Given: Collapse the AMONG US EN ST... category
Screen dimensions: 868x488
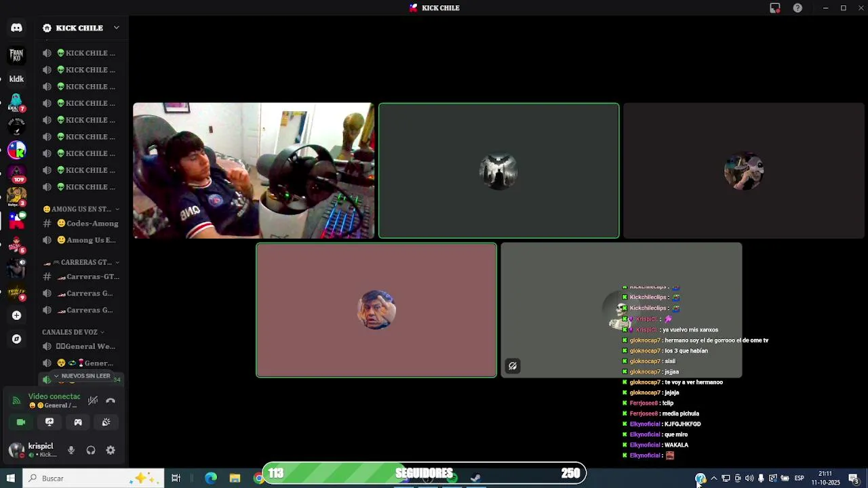Looking at the screenshot, I should 81,209.
